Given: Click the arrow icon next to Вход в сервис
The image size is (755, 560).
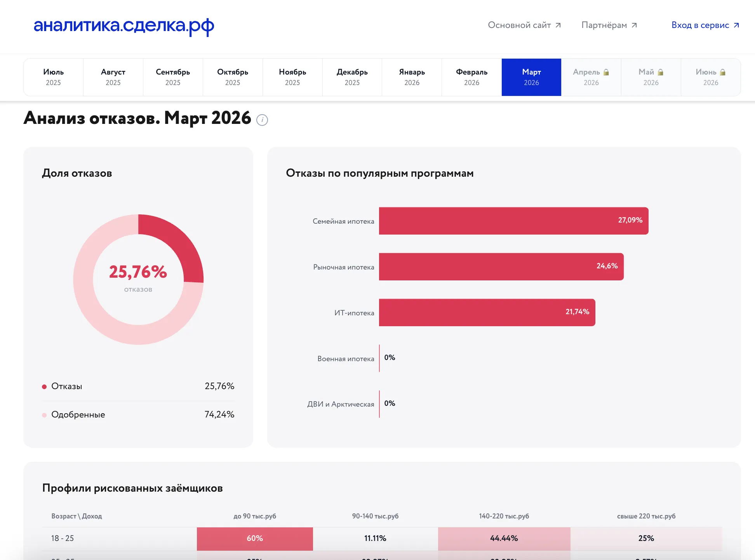Looking at the screenshot, I should click(736, 25).
